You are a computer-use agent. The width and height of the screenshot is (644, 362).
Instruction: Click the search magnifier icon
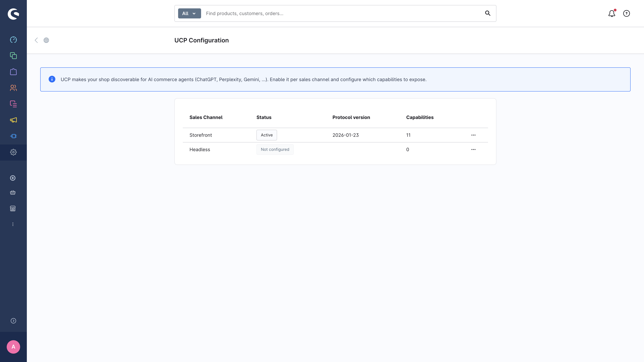488,13
